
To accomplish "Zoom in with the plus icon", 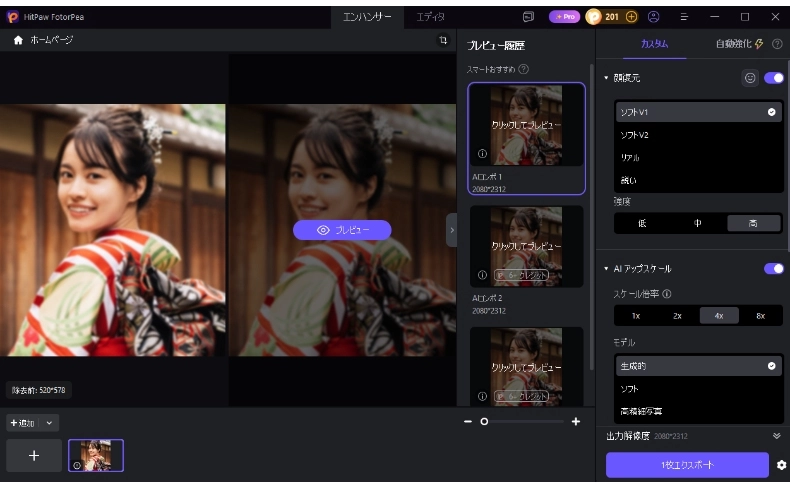I will coord(576,421).
